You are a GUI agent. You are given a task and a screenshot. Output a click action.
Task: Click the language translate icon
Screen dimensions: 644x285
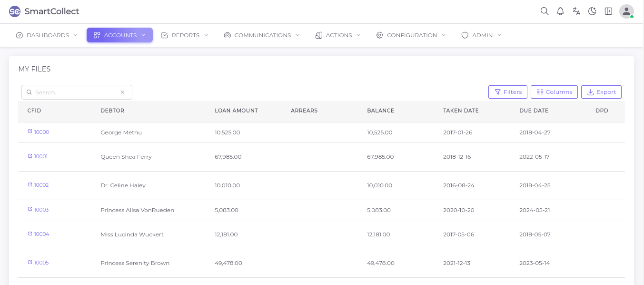point(576,11)
